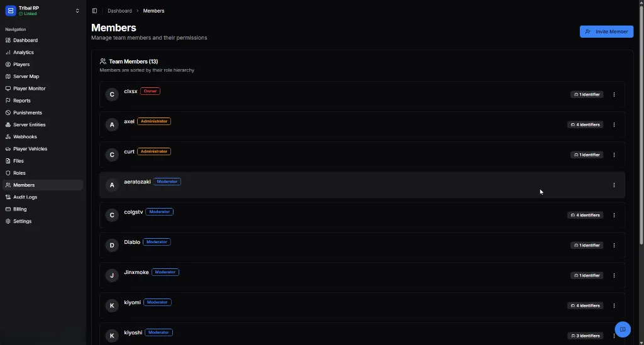644x345 pixels.
Task: Open the Tribal RP server switcher
Action: pyautogui.click(x=42, y=11)
